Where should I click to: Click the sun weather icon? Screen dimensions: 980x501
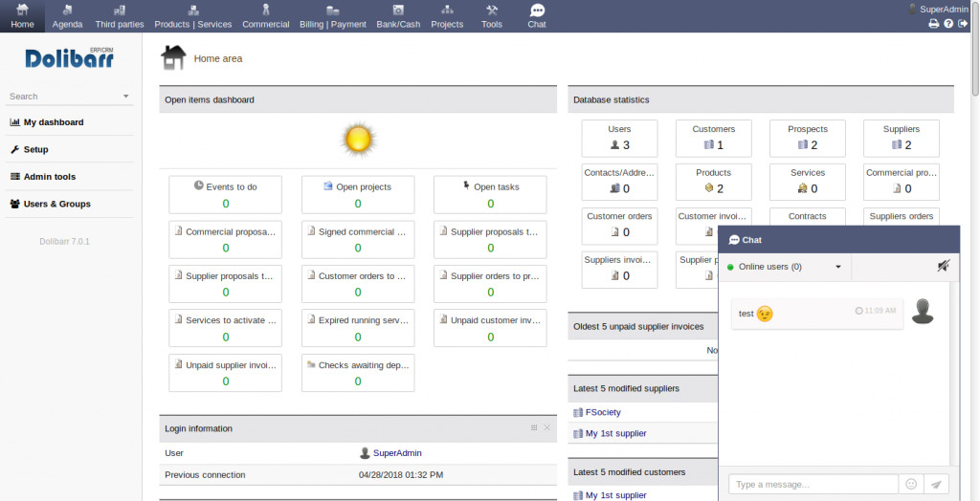click(358, 141)
